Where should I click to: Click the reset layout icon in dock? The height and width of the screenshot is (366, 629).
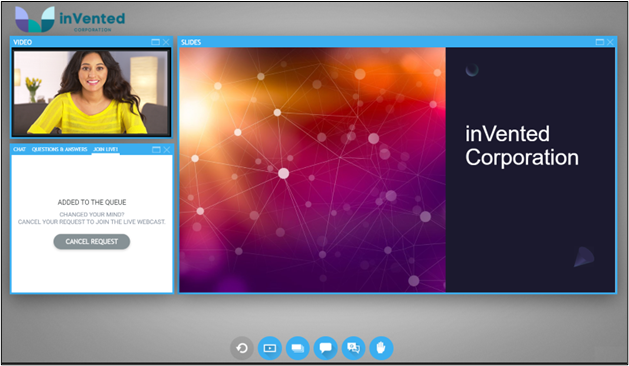(x=242, y=348)
